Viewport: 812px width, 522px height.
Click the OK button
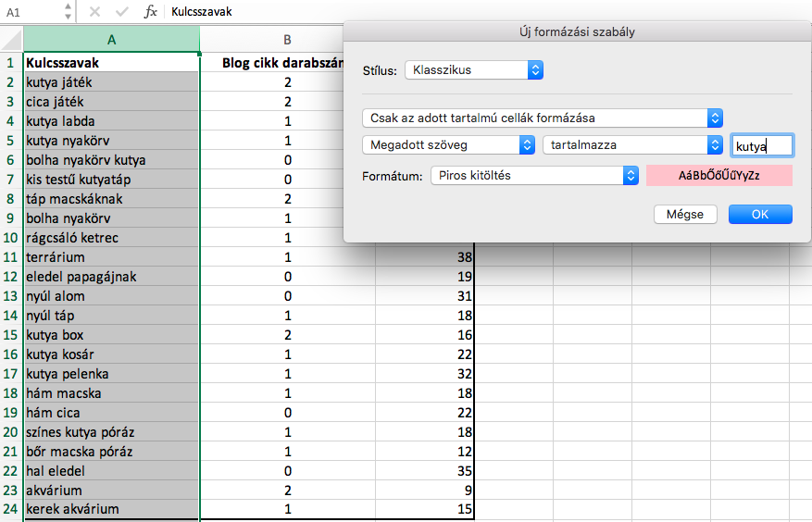[x=760, y=215]
